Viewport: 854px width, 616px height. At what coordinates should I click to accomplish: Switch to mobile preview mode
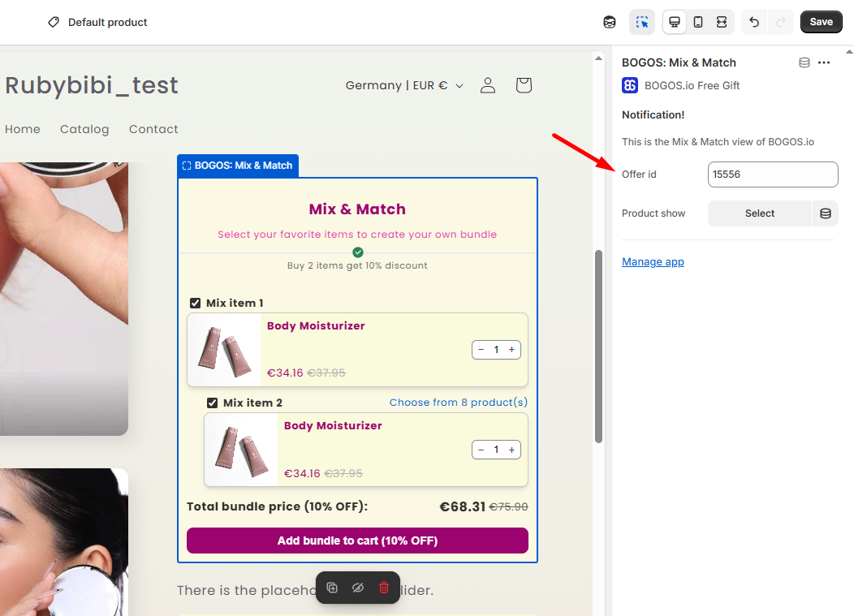click(698, 22)
